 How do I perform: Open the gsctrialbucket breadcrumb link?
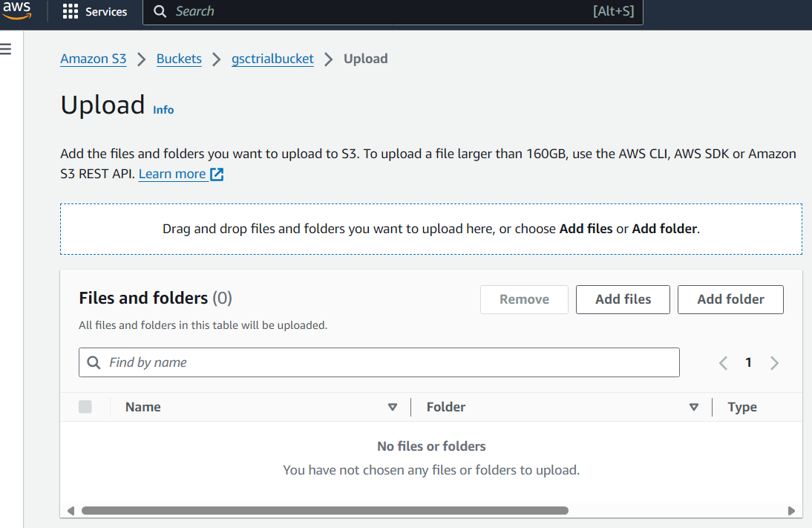272,59
